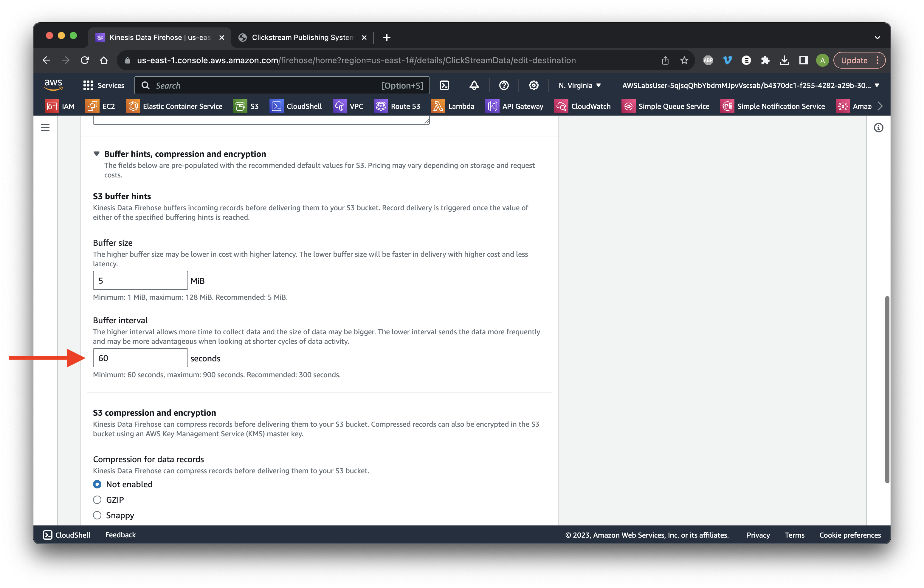This screenshot has width=924, height=588.
Task: Open Chrome extensions puzzle icon
Action: (x=765, y=60)
